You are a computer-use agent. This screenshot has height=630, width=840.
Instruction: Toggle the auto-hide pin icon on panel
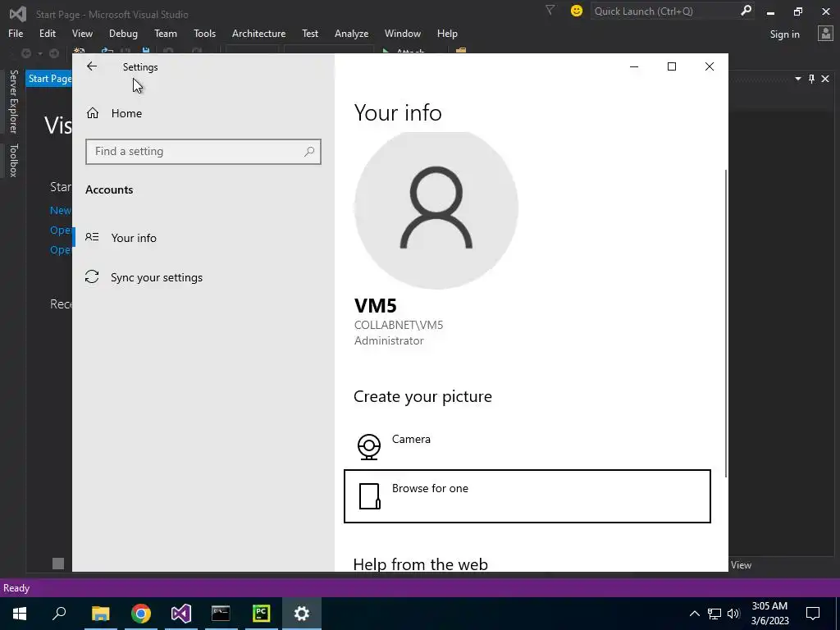click(811, 79)
